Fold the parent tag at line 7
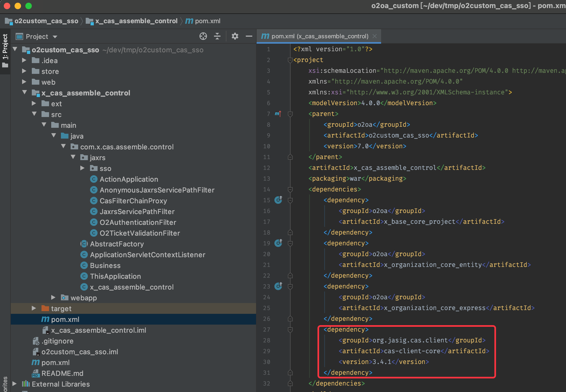Image resolution: width=566 pixels, height=392 pixels. 290,114
